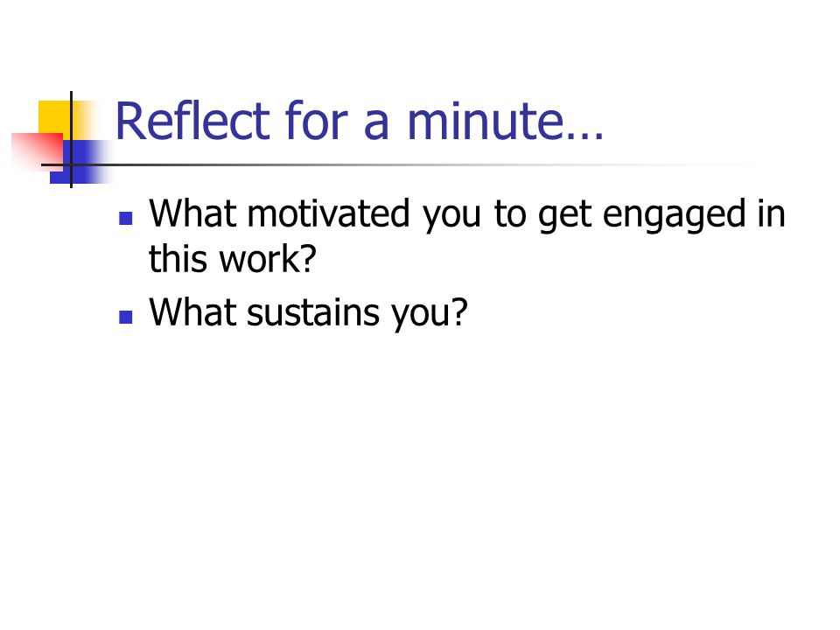Click the vertical black line in logo
This screenshot has width=840, height=630.
point(71,139)
